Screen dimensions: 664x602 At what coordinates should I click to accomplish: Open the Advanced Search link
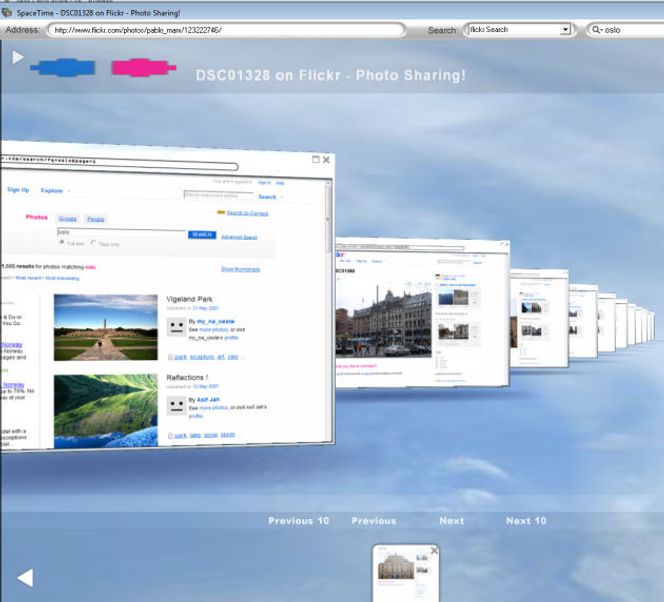tap(239, 237)
